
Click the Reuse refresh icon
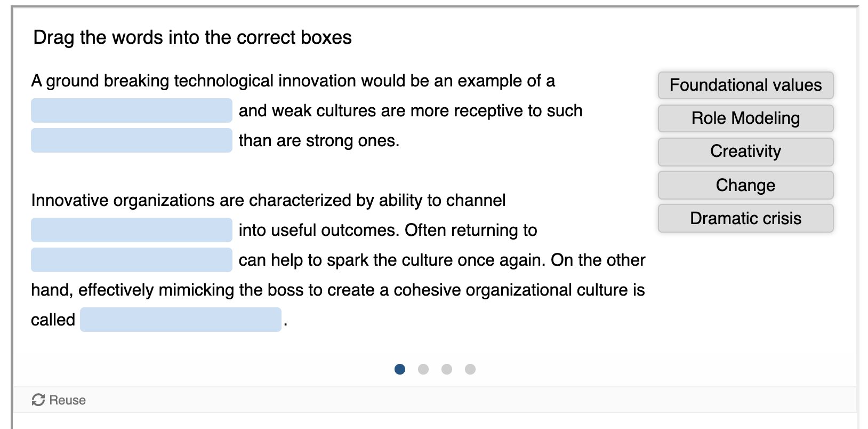37,400
